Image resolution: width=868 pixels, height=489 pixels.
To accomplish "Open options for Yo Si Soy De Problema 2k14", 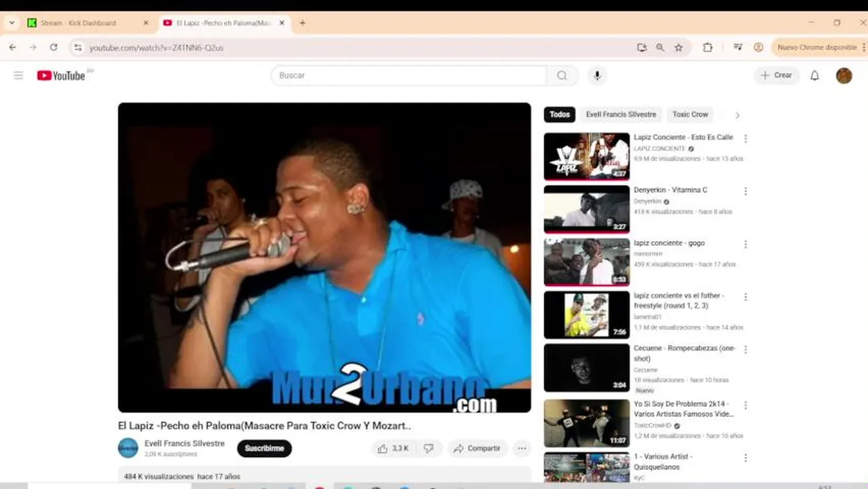I will pyautogui.click(x=745, y=405).
